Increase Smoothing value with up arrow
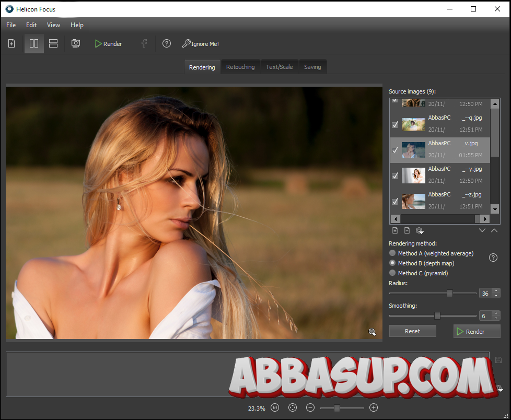This screenshot has height=420, width=511. point(496,313)
